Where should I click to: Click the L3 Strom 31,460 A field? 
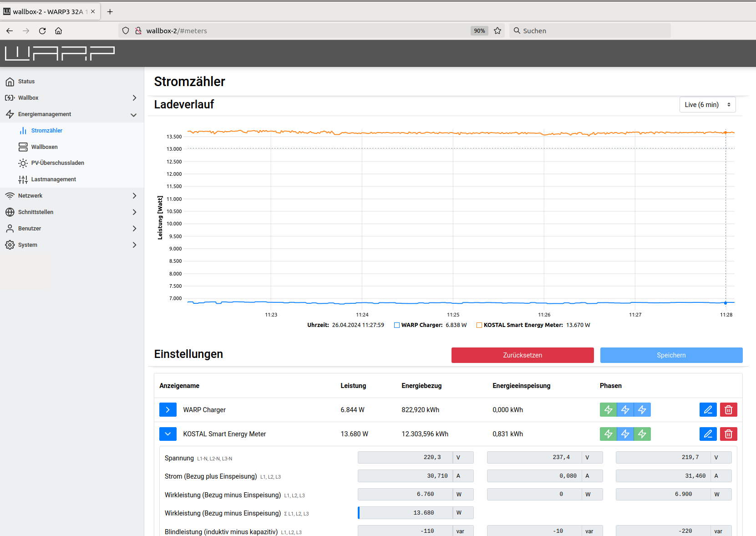point(663,476)
